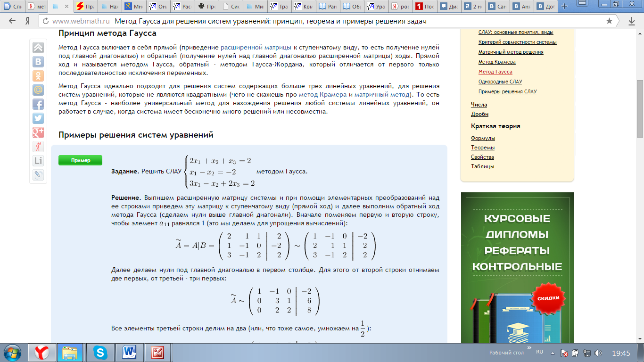Open 'Теоремы' link under Краткая теория
This screenshot has height=362, width=644.
coord(483,148)
